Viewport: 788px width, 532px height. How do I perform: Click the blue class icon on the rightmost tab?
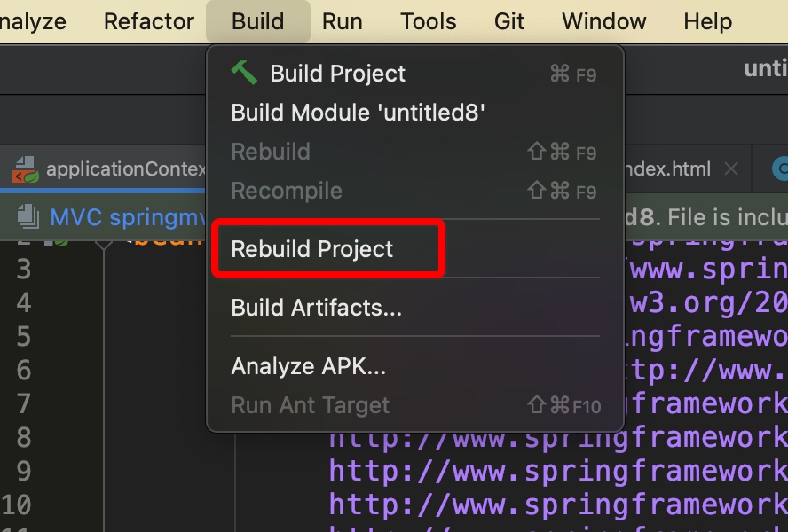(x=781, y=168)
